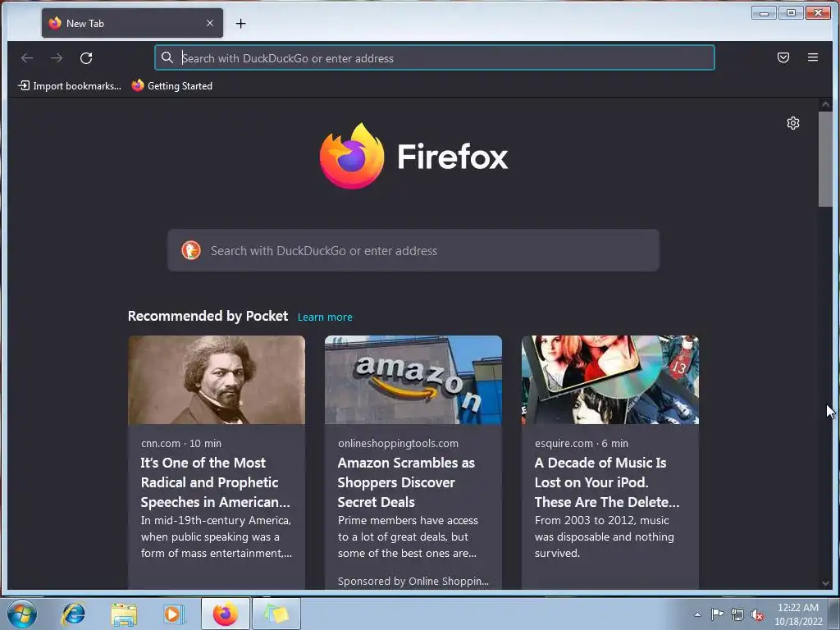Open new tab personalization gear

(793, 123)
